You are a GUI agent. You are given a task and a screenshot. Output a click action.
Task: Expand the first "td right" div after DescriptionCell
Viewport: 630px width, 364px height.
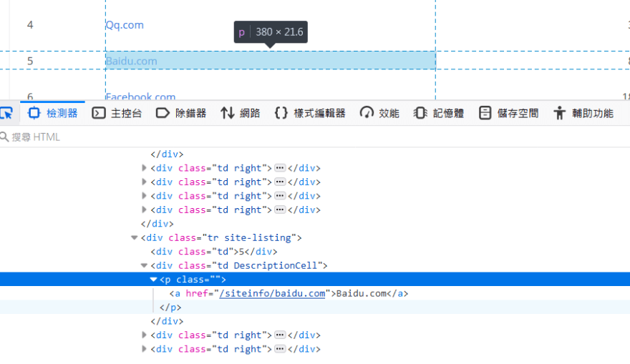tap(144, 335)
